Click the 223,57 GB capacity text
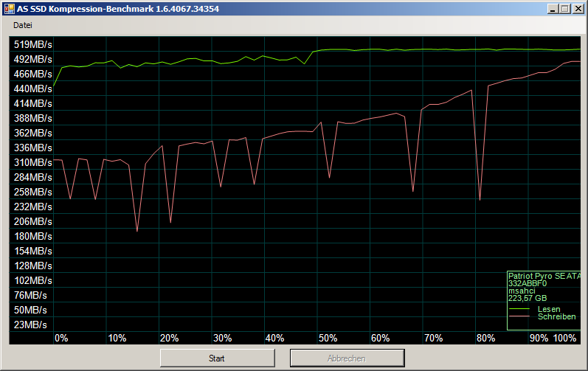 tap(528, 298)
